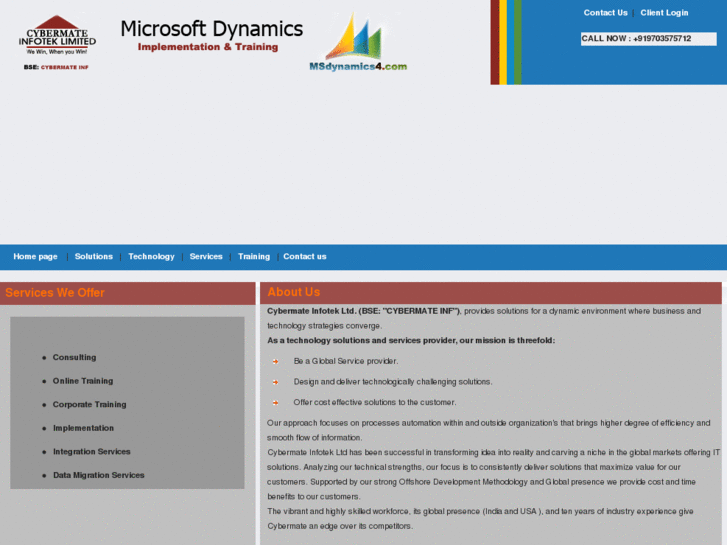The height and width of the screenshot is (545, 727).
Task: Click the Microsoft Dynamics heading text
Action: click(211, 29)
